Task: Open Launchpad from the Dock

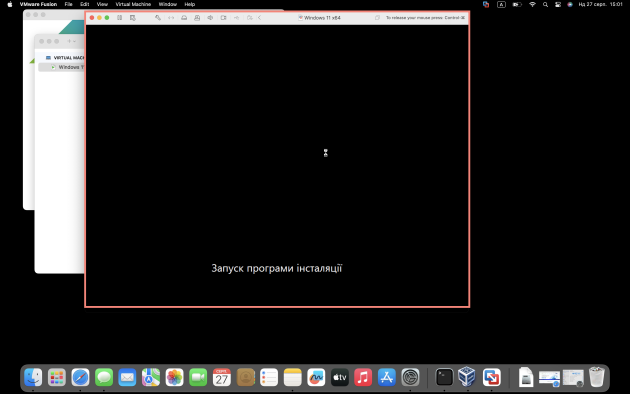Action: pyautogui.click(x=57, y=377)
